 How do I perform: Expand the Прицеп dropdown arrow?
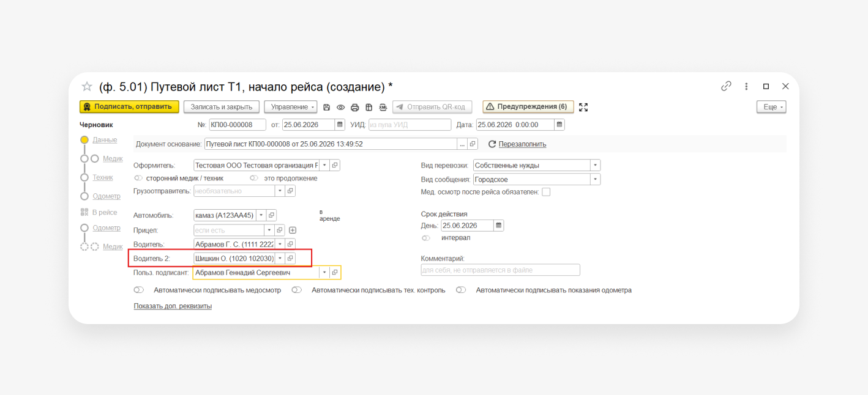(x=269, y=231)
